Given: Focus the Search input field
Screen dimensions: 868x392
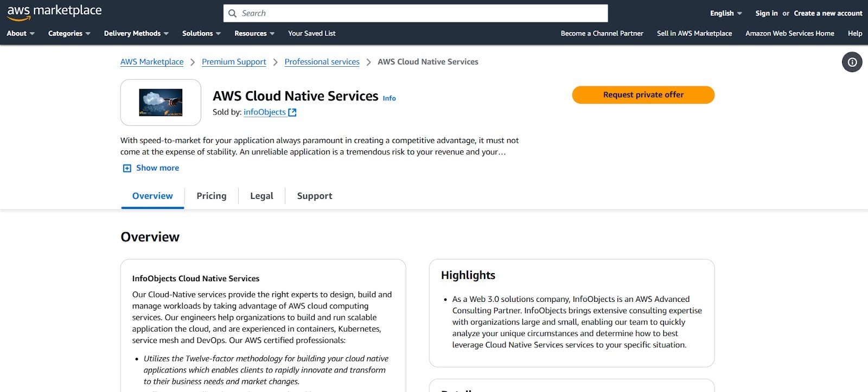Looking at the screenshot, I should click(416, 14).
